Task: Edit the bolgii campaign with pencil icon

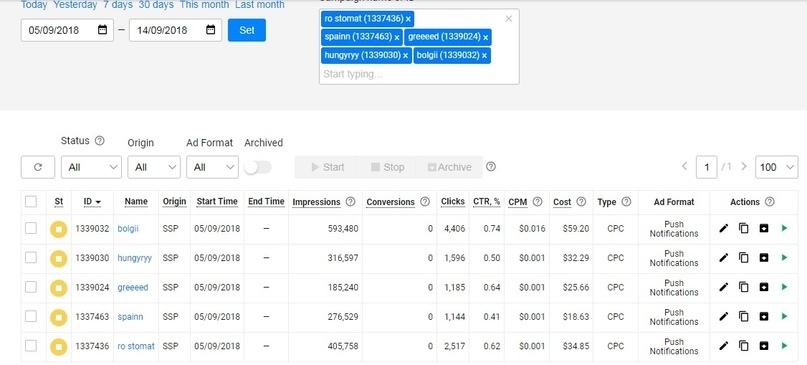Action: (x=724, y=228)
